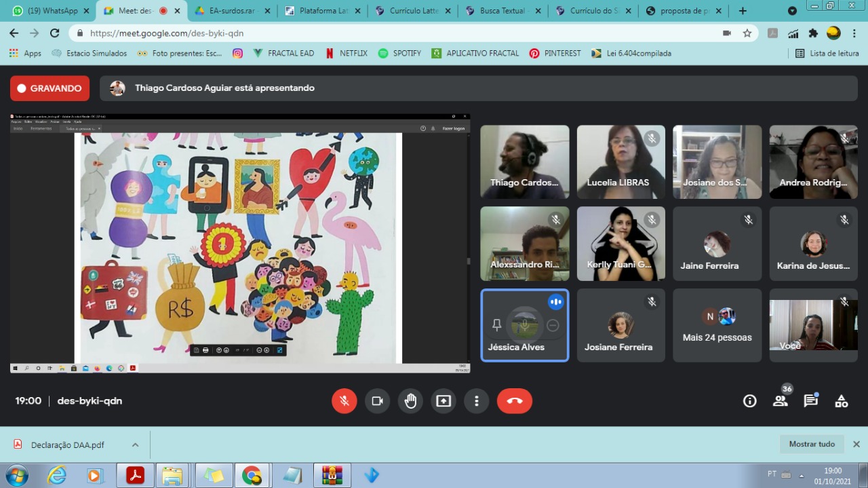The height and width of the screenshot is (488, 868).
Task: Open meeting details info icon
Action: pyautogui.click(x=749, y=401)
